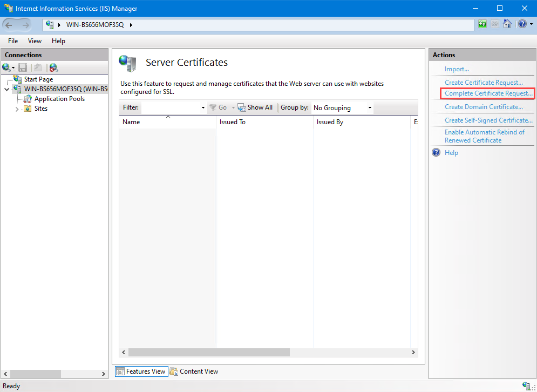Click the Up folder icon in Connections toolbar
Viewport: 537px width, 392px height.
pyautogui.click(x=38, y=67)
